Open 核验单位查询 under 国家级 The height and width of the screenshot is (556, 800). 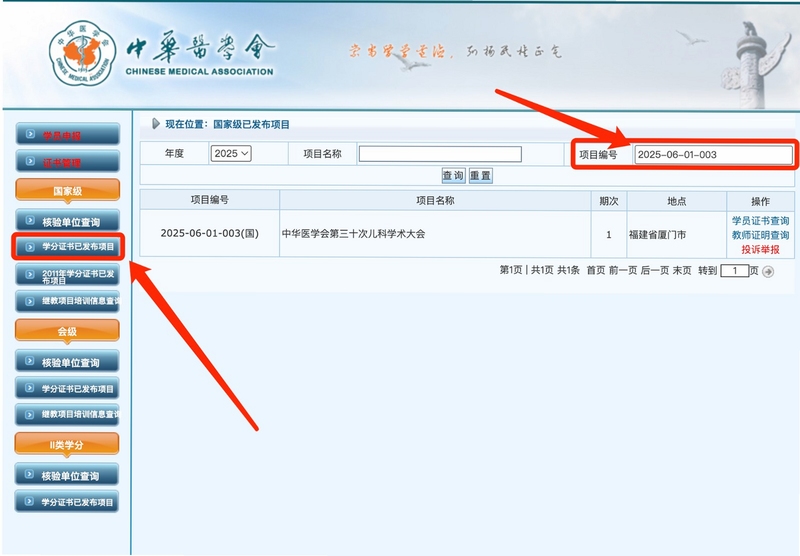[x=68, y=221]
